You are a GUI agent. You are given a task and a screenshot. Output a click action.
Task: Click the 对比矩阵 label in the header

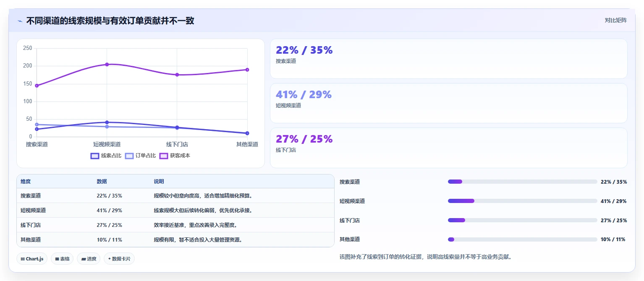click(615, 21)
